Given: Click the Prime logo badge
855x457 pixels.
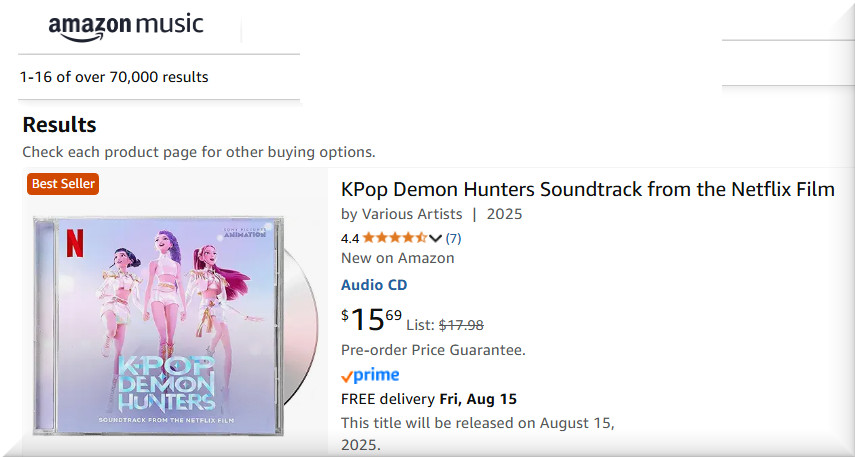Looking at the screenshot, I should [370, 376].
